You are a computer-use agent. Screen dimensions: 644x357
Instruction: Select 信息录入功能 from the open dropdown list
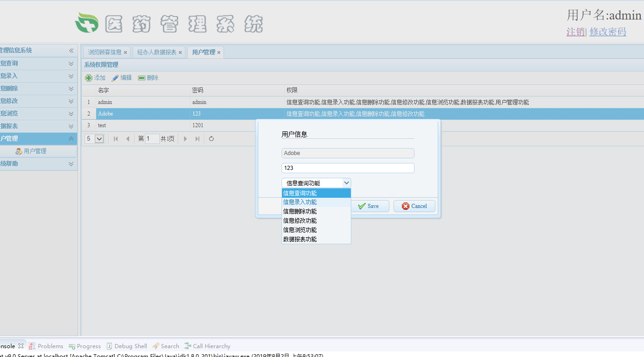[x=299, y=201]
